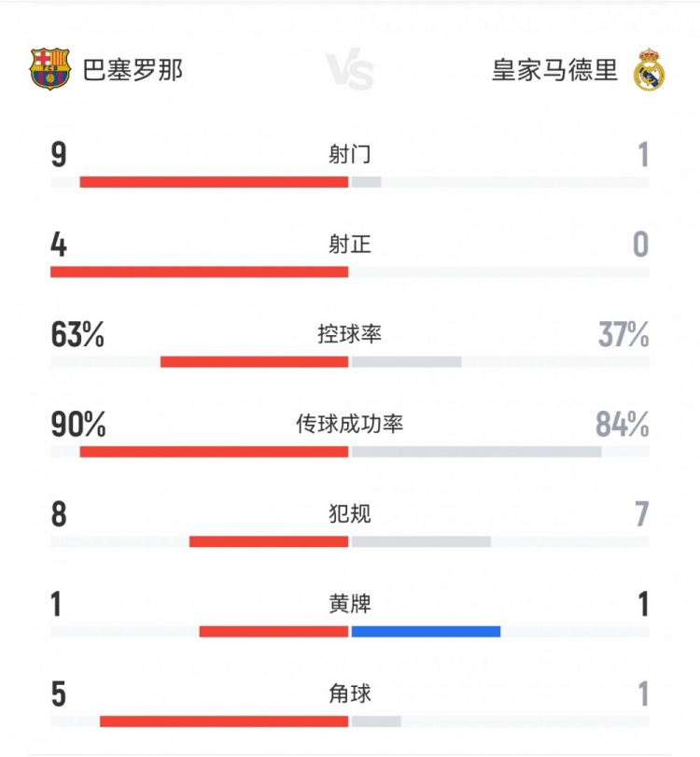Screen dimensions: 700x757
Task: Select the 角球 corners stat label
Action: (x=350, y=694)
